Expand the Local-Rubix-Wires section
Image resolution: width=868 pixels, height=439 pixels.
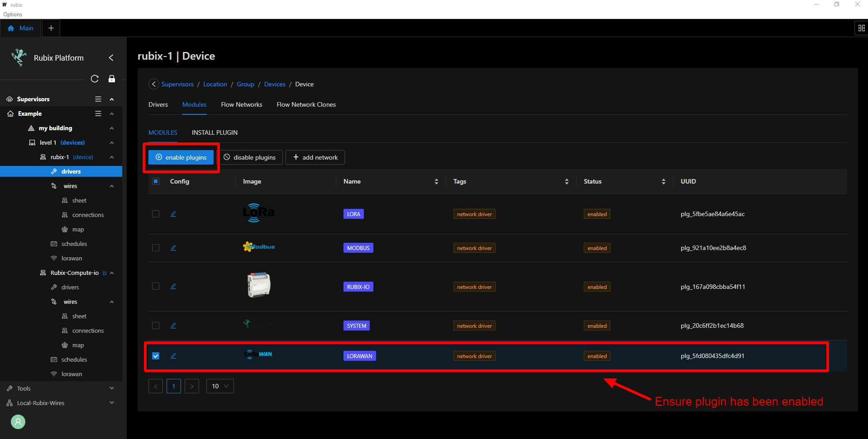112,403
